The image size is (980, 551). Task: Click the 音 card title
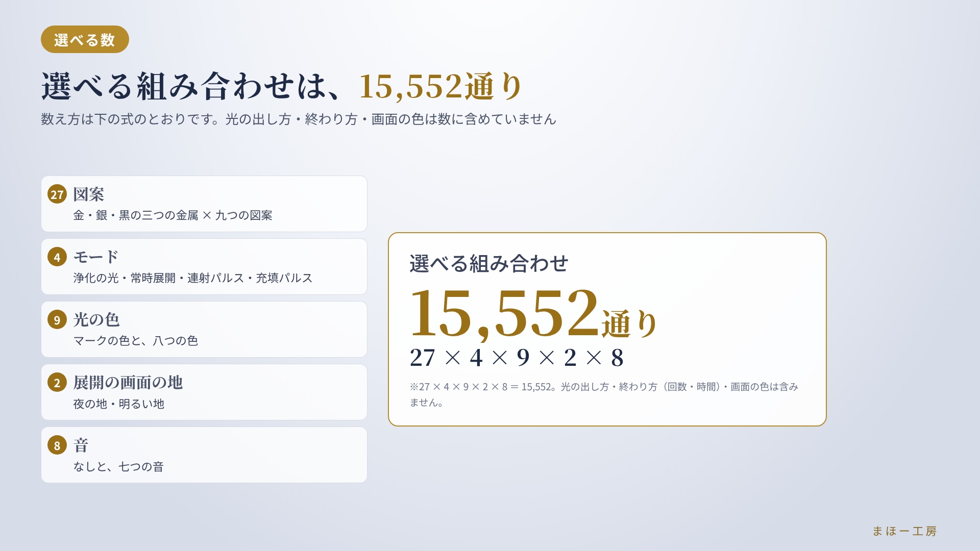[x=81, y=445]
